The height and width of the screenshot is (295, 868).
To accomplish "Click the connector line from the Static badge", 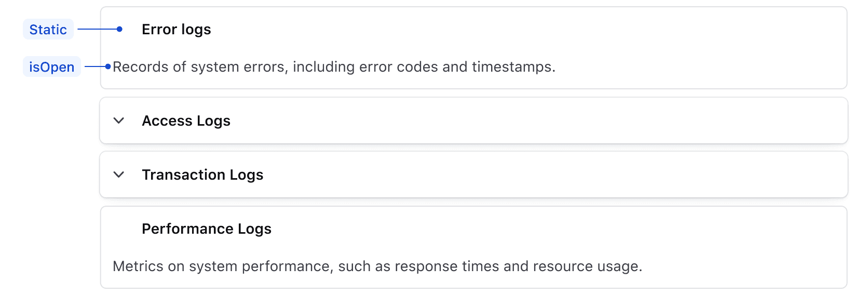I will coord(97,29).
